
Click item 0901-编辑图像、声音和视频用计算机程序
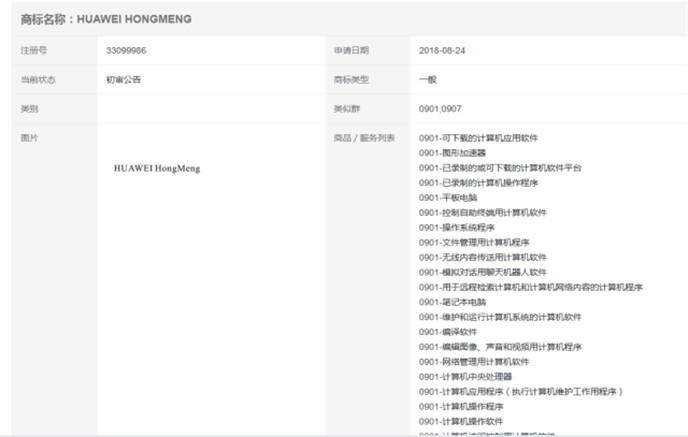click(500, 347)
